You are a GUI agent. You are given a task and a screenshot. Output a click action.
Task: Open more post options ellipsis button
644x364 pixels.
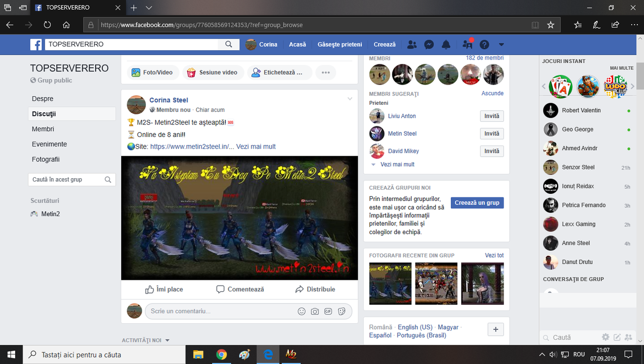tap(326, 72)
